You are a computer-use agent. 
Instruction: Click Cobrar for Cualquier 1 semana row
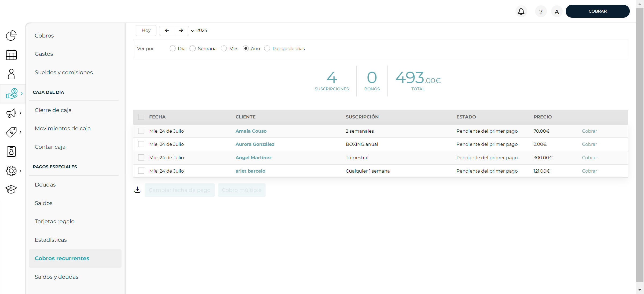tap(590, 171)
